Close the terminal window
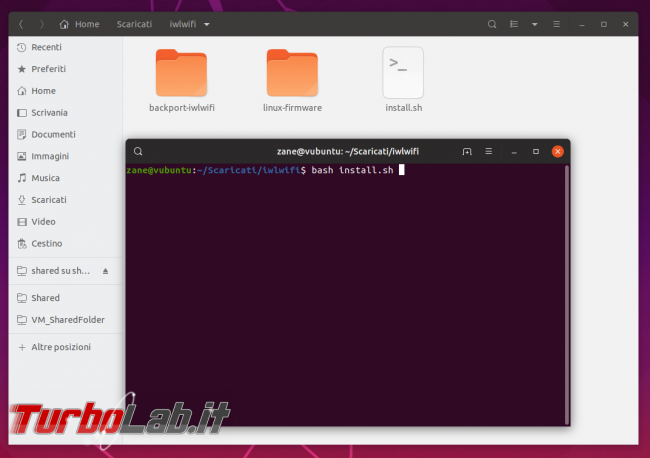The height and width of the screenshot is (458, 650). coord(558,152)
